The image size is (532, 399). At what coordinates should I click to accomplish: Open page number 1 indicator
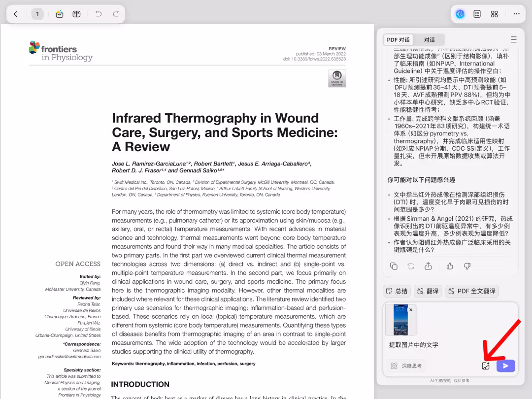pos(37,14)
